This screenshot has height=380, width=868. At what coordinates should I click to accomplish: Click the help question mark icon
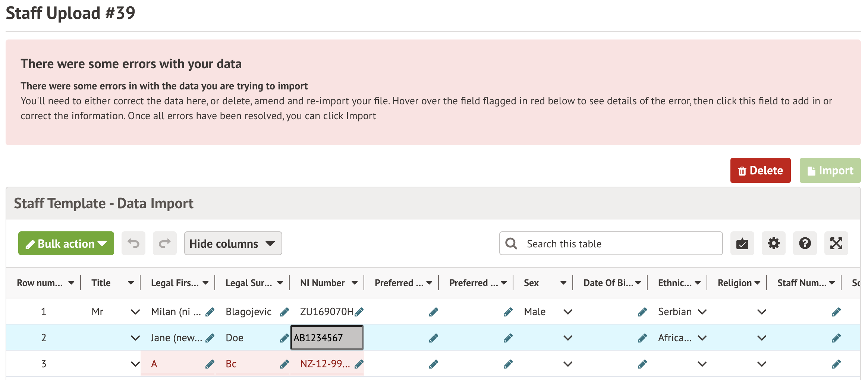click(805, 244)
